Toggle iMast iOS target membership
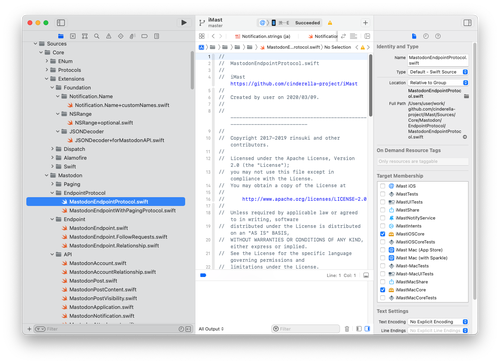 (x=382, y=186)
